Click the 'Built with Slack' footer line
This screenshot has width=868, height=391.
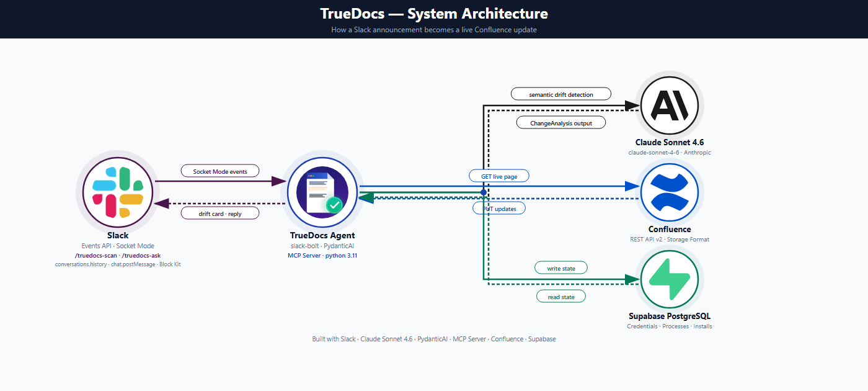coord(434,339)
